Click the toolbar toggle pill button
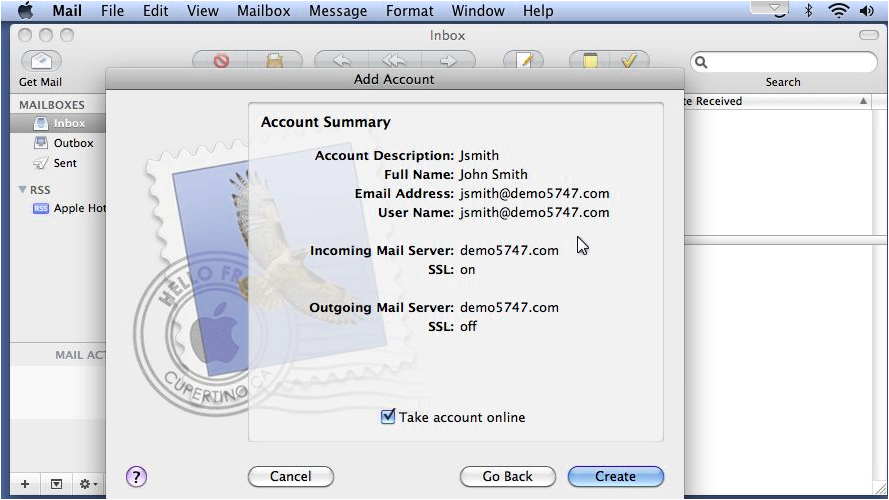This screenshot has width=889, height=500. (868, 35)
